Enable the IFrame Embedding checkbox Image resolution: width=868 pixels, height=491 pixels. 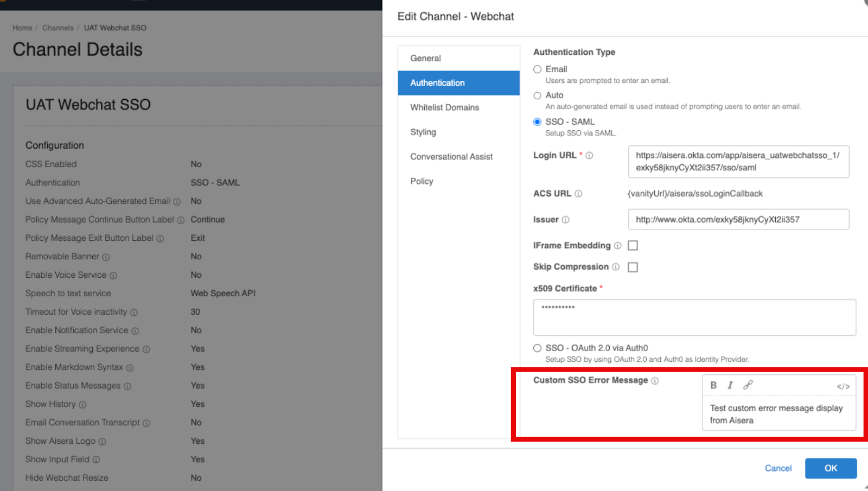tap(633, 246)
